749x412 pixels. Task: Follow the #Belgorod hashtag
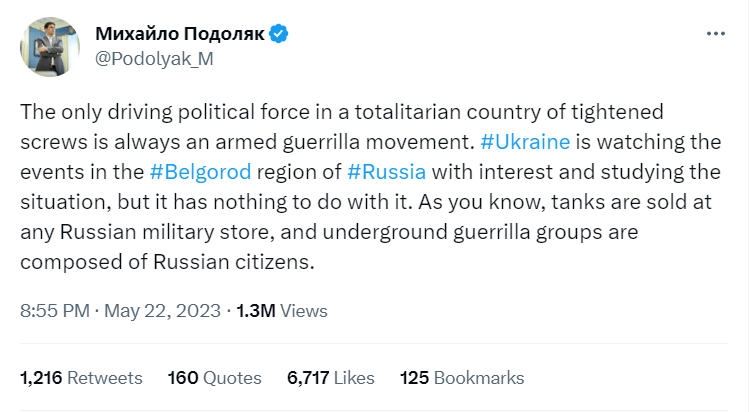(x=200, y=172)
